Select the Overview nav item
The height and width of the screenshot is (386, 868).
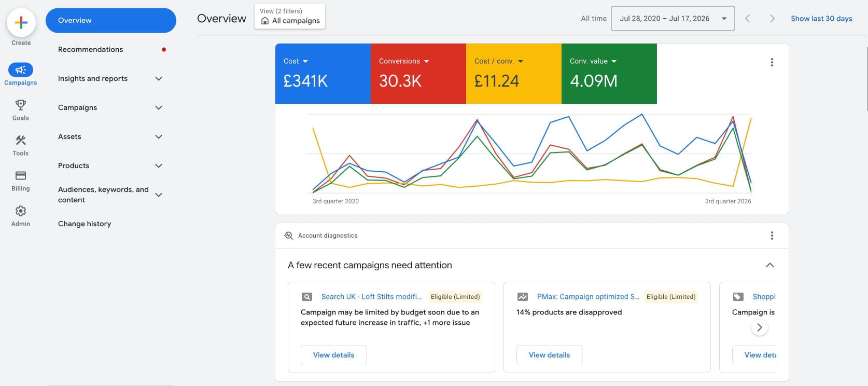(x=111, y=20)
